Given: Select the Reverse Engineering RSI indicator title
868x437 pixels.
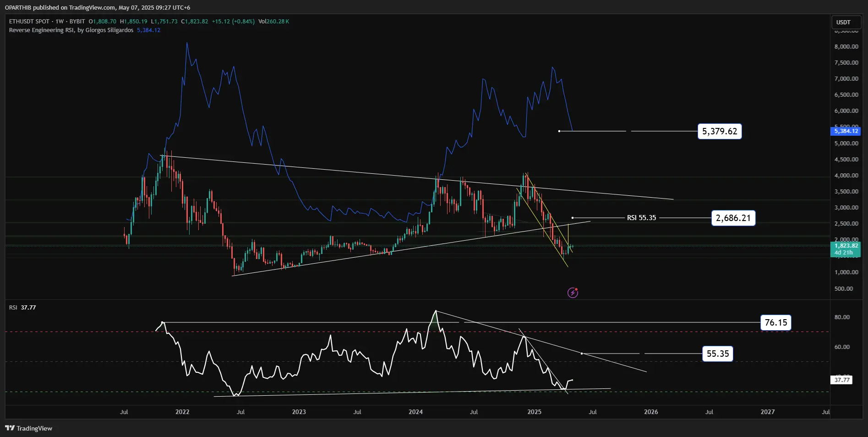Looking at the screenshot, I should click(71, 30).
